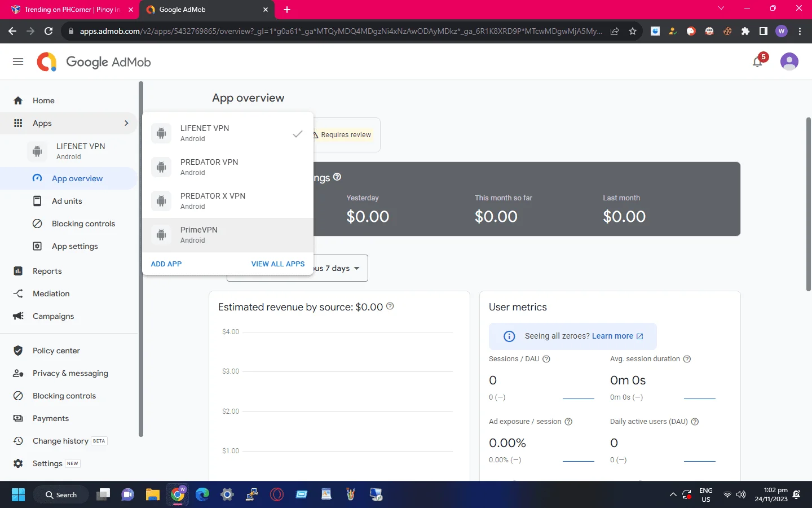Screen dimensions: 812x508
Task: Reload the page in the browser
Action: pos(48,31)
